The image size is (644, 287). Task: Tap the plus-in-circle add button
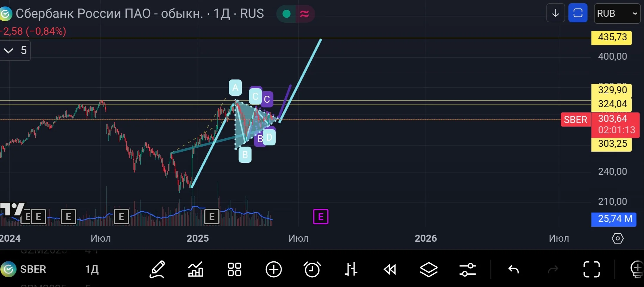pos(274,269)
